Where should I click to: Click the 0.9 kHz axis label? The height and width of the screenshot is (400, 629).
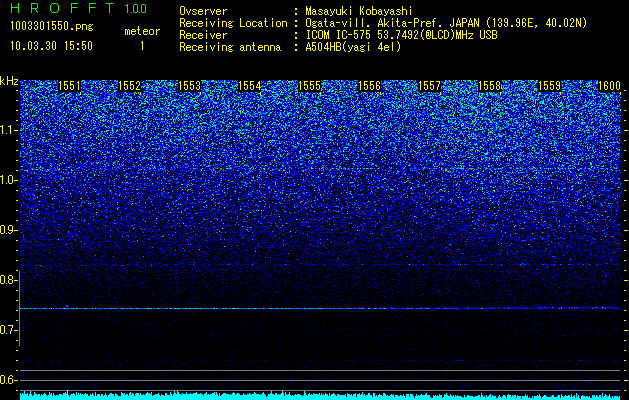8,230
